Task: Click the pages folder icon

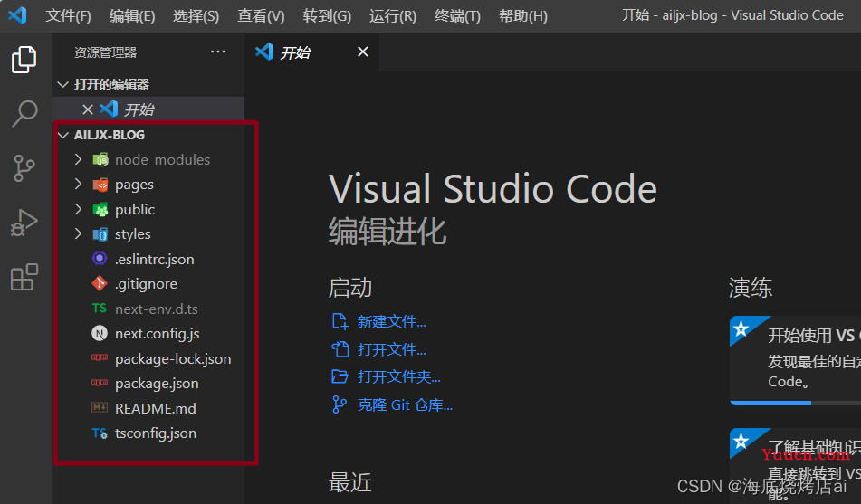Action: (x=100, y=185)
